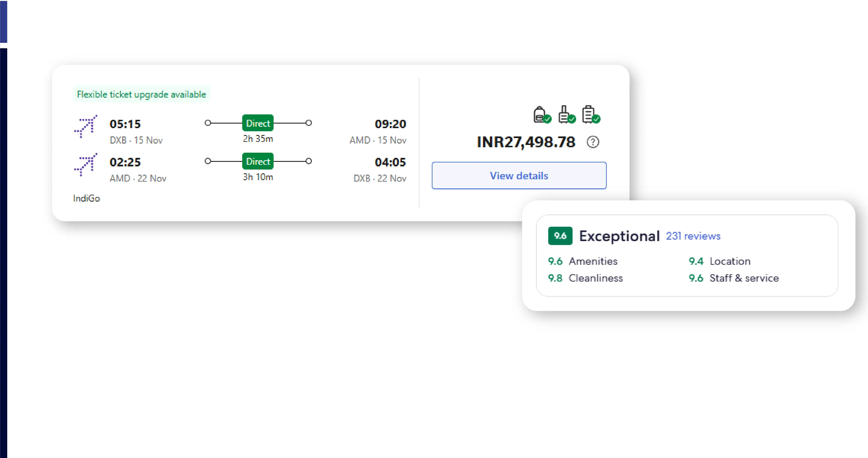868x458 pixels.
Task: Click Direct badge on 3h 10m flight
Action: [258, 161]
